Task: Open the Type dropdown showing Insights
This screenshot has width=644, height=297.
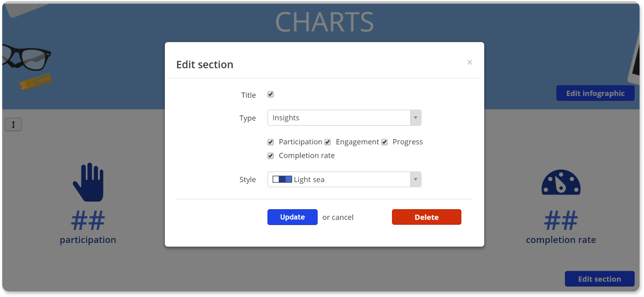Action: (415, 118)
